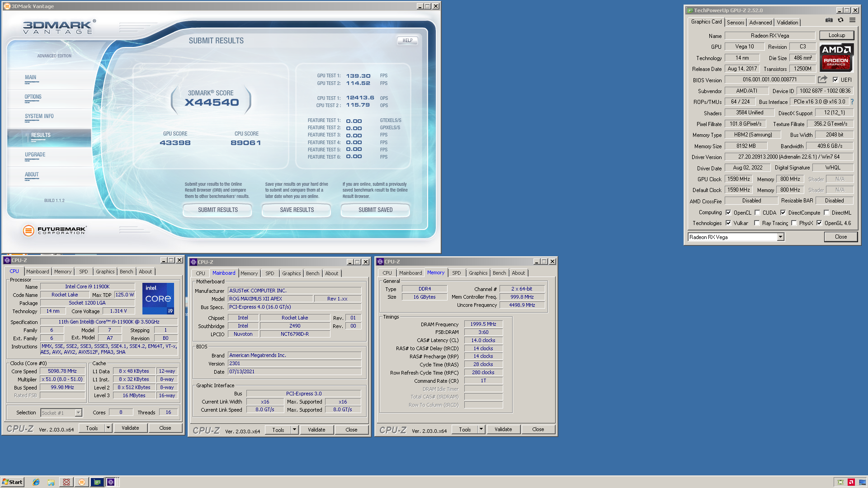Take a GPU-Z screenshot with camera icon

coord(829,20)
